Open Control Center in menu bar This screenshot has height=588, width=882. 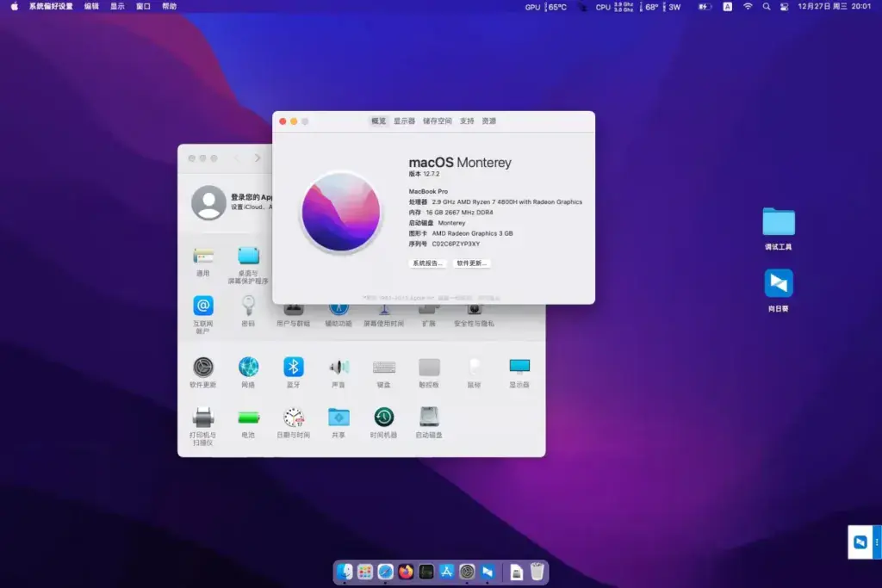coord(784,7)
